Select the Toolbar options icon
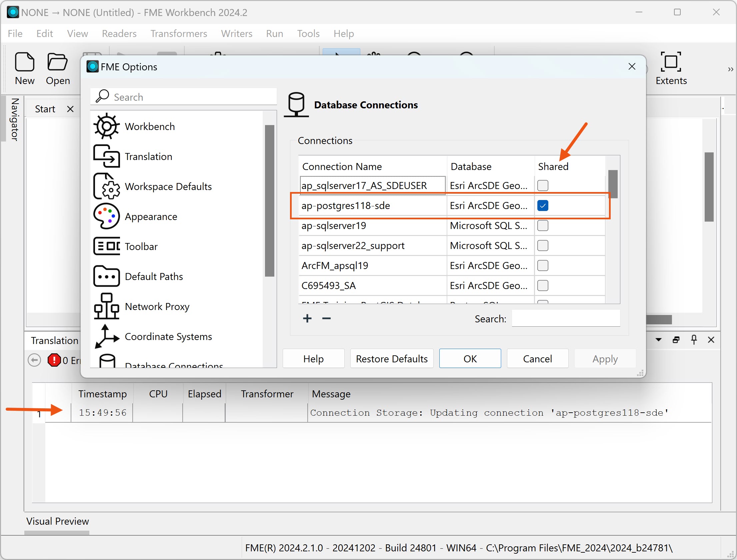737x560 pixels. pyautogui.click(x=106, y=246)
